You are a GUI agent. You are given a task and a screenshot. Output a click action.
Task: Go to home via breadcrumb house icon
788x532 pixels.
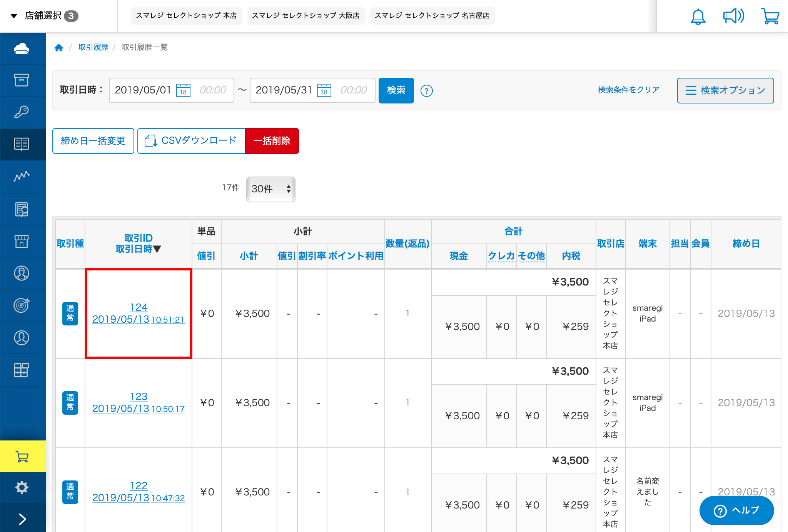pyautogui.click(x=59, y=47)
